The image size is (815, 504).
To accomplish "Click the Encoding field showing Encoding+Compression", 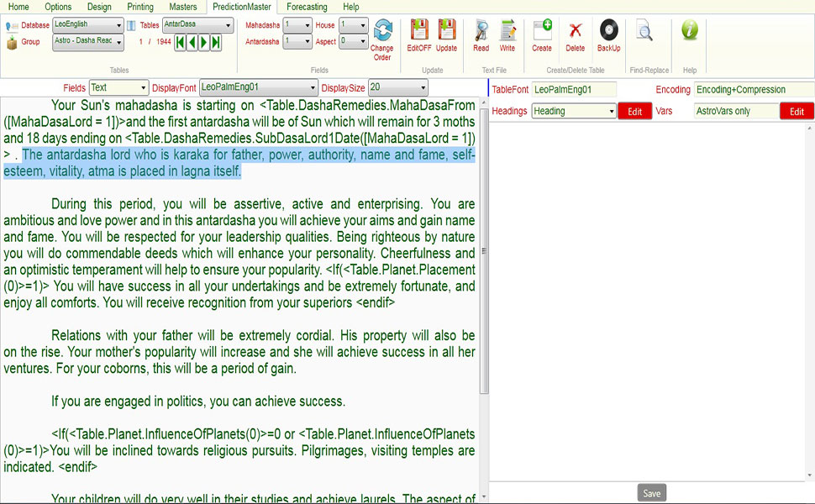I will point(755,89).
